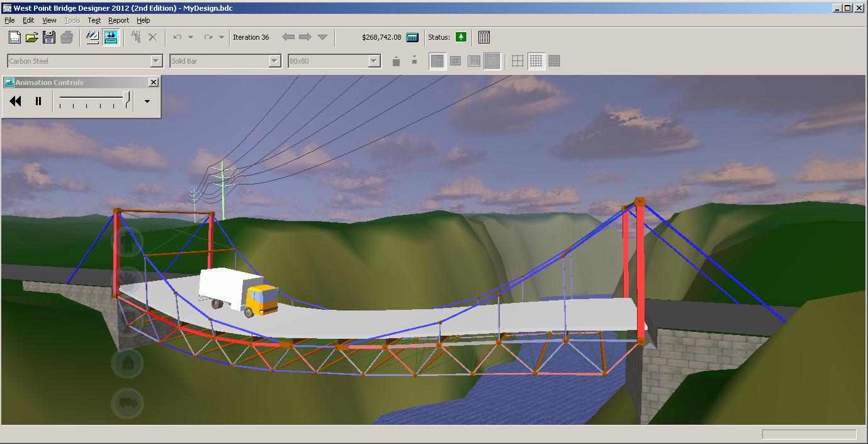Print the current bridge design

pos(67,37)
